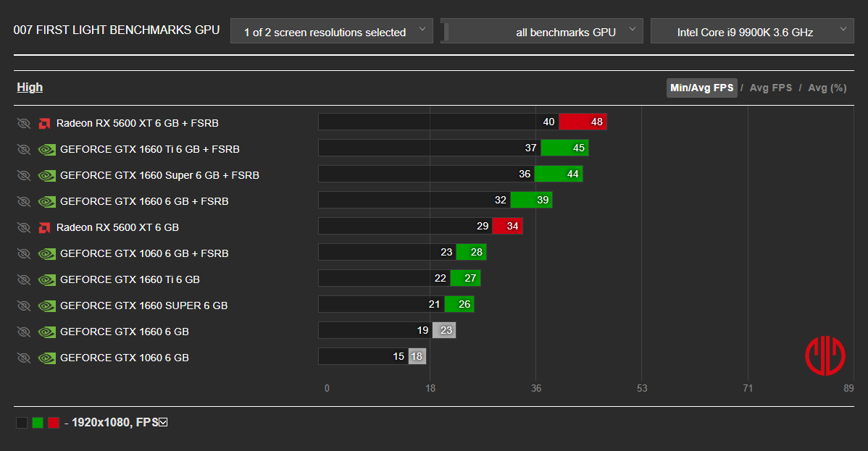Click the avg value 39 for GTX 1660 + FSRB

point(543,200)
